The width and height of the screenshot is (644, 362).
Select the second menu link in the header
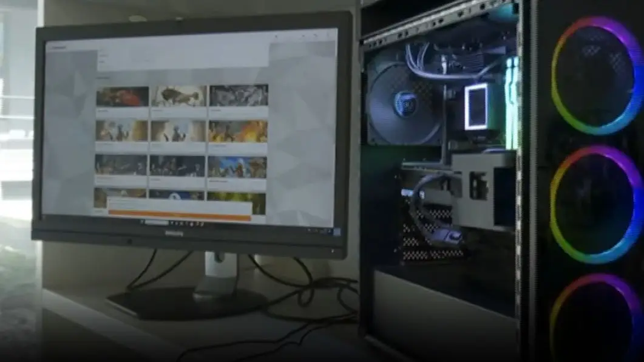tap(104, 61)
